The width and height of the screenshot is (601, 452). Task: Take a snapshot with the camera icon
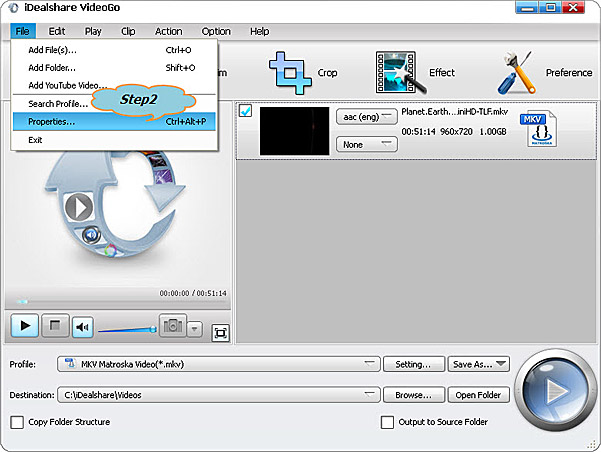coord(172,326)
